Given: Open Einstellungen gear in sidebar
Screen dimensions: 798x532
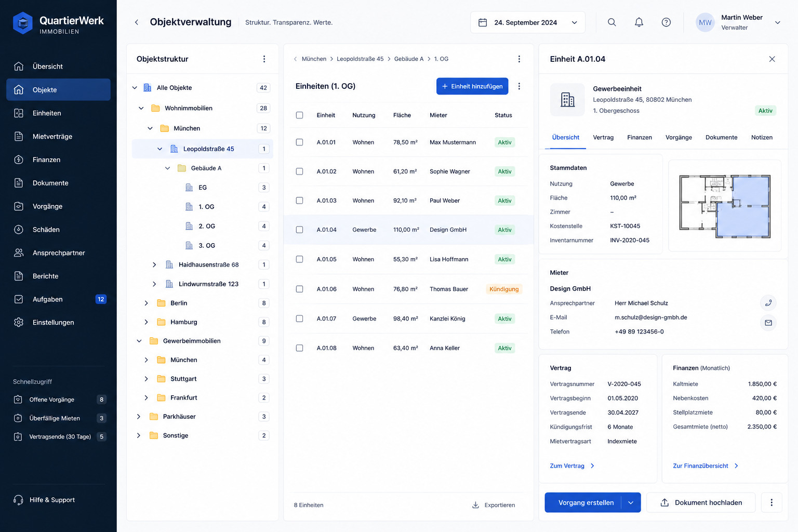Looking at the screenshot, I should click(58, 323).
